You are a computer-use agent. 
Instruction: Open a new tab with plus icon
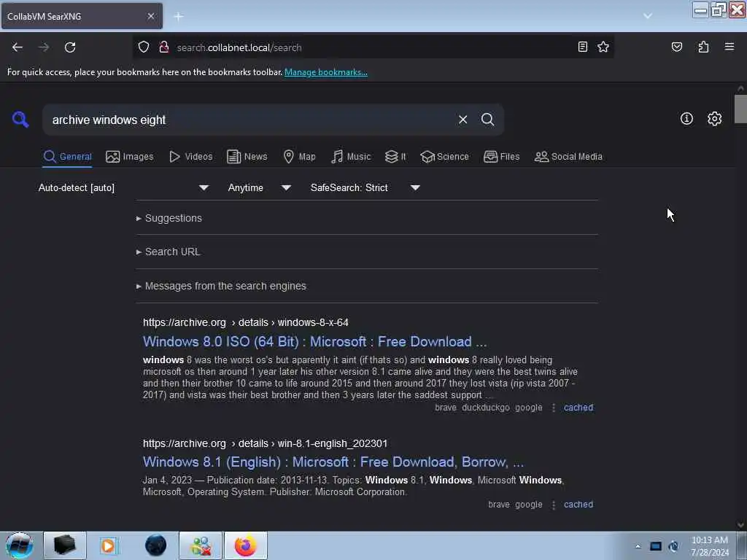pos(179,17)
